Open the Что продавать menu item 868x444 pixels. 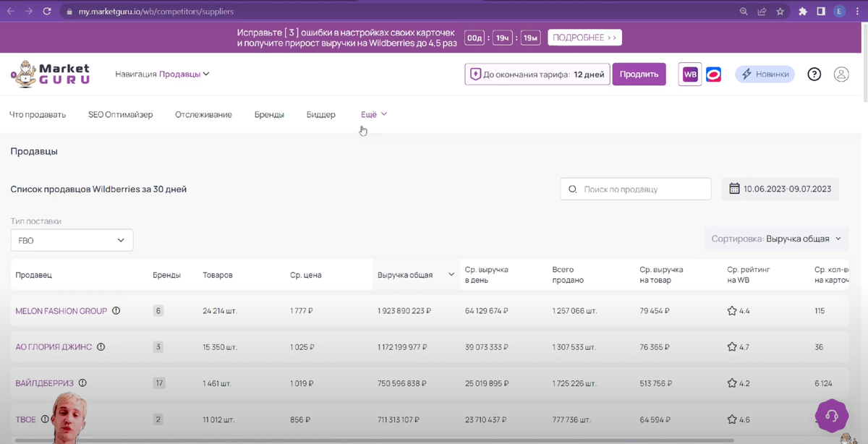pyautogui.click(x=38, y=114)
